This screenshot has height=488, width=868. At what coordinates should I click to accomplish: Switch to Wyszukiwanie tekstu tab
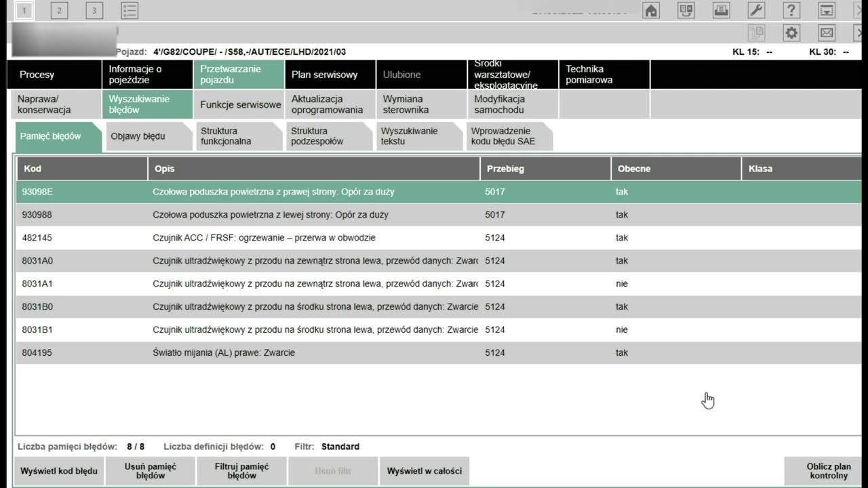coord(419,136)
